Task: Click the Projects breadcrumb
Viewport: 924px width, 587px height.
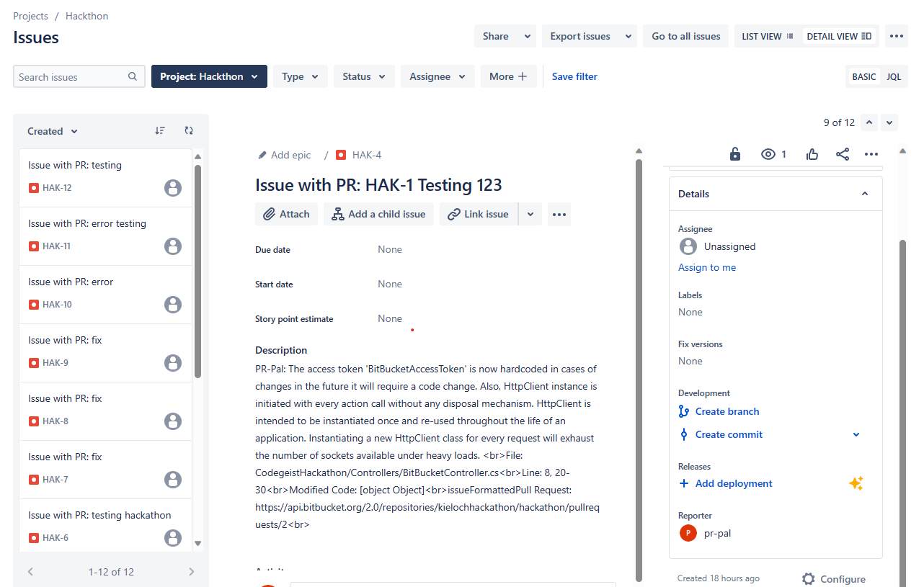Action: point(31,16)
